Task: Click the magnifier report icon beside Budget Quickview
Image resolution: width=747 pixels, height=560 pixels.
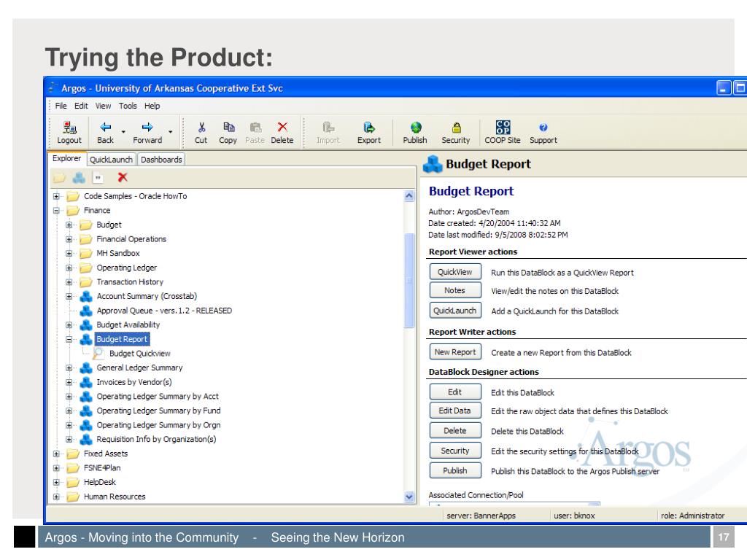Action: tap(98, 354)
